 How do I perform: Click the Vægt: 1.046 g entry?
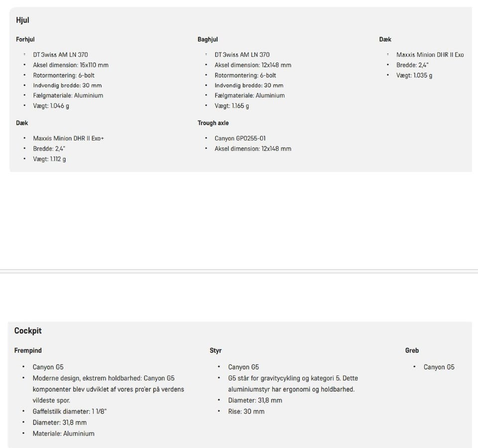(x=51, y=106)
